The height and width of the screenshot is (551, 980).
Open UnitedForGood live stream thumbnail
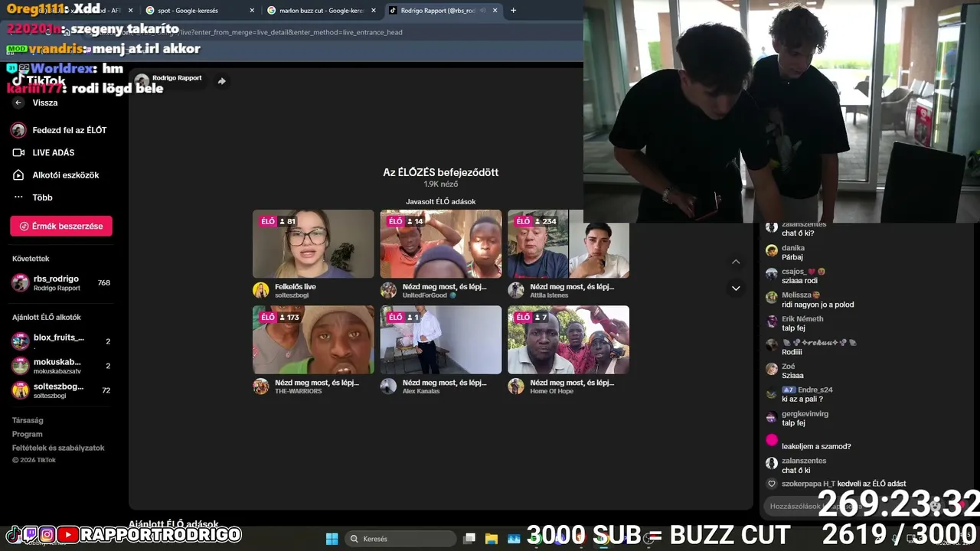coord(441,244)
